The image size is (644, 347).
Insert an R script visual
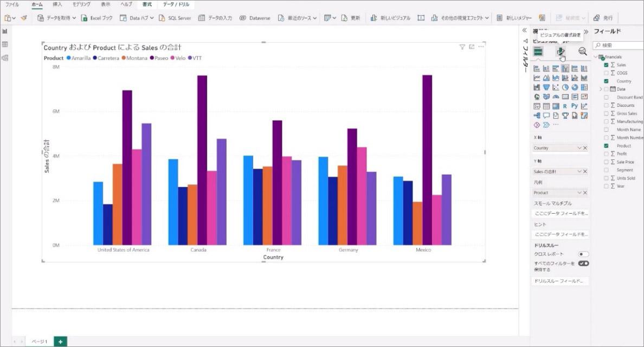564,106
